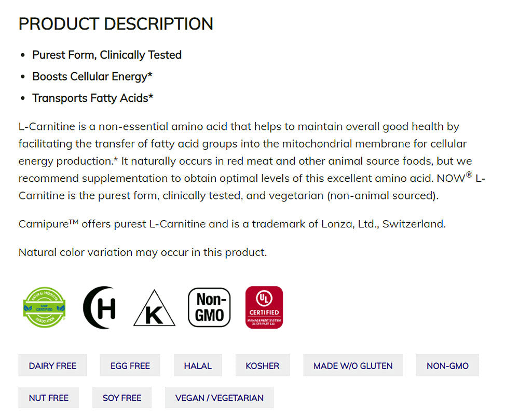Image resolution: width=519 pixels, height=420 pixels.
Task: Click the SOY FREE tag
Action: (122, 398)
